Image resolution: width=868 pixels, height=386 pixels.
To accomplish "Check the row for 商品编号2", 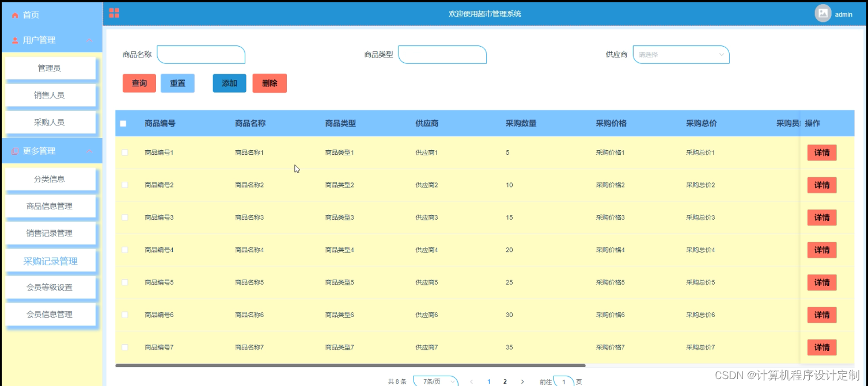I will [x=124, y=185].
